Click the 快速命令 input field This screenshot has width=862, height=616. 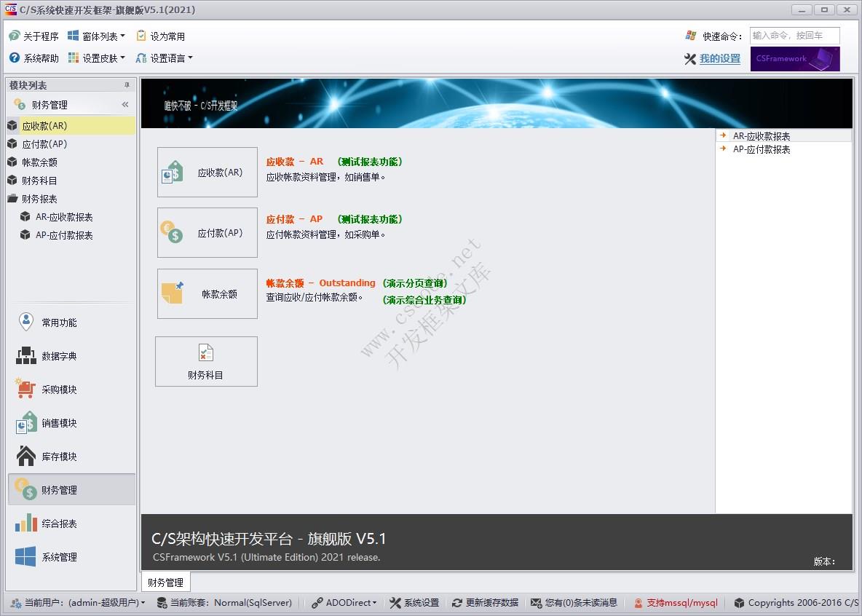click(x=794, y=35)
